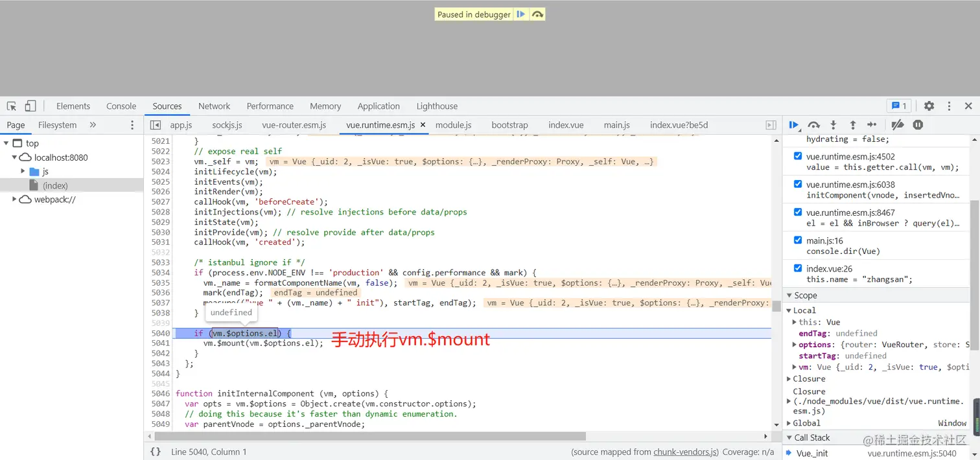Open the vue-router.esm.js file tab
Image resolution: width=980 pixels, height=460 pixels.
294,125
